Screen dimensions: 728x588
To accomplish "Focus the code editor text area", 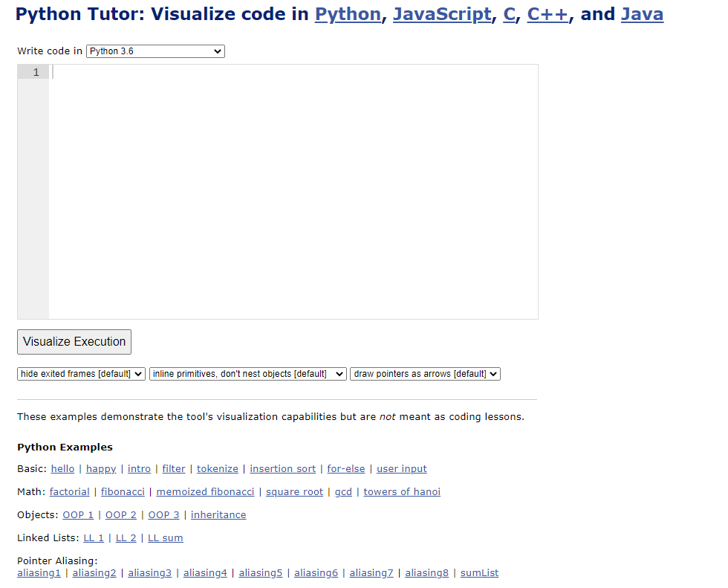I will pyautogui.click(x=293, y=192).
